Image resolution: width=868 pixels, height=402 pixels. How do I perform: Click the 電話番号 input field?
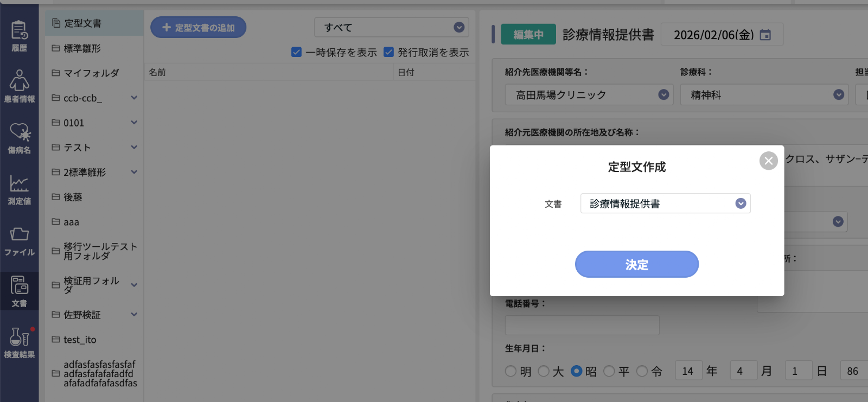[582, 326]
